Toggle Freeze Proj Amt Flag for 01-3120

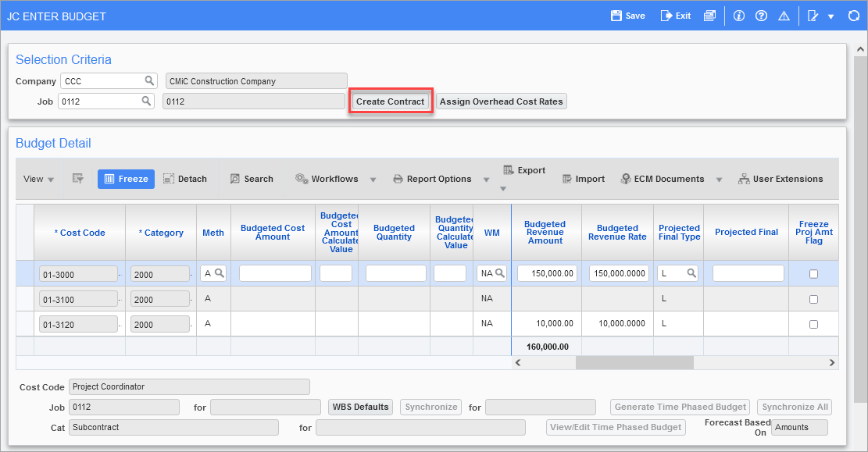813,324
